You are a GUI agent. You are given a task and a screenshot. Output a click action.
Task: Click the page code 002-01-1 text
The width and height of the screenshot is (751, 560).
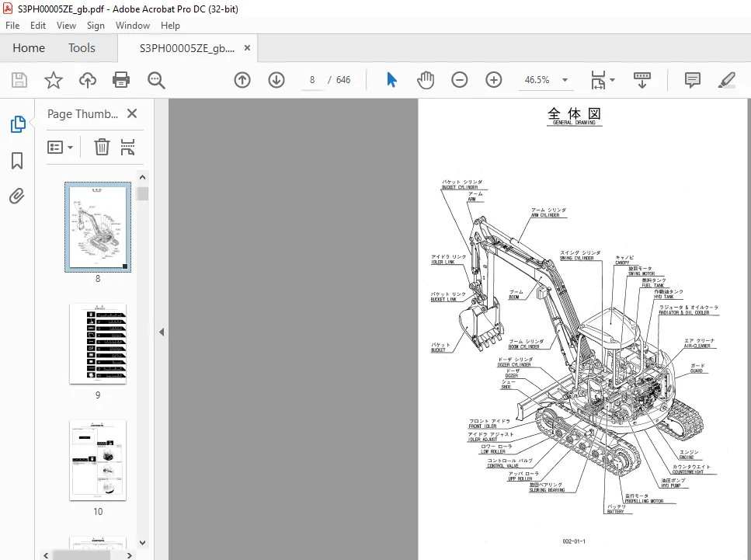coord(574,541)
